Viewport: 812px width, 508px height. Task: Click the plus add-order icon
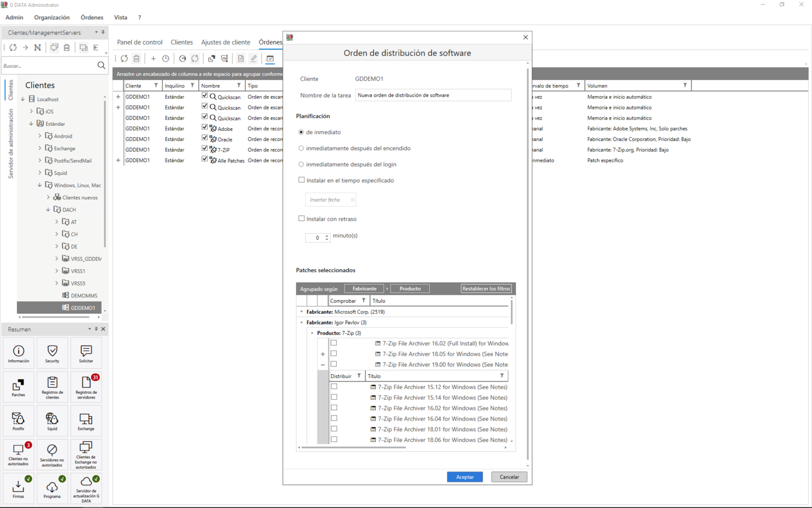pos(153,58)
